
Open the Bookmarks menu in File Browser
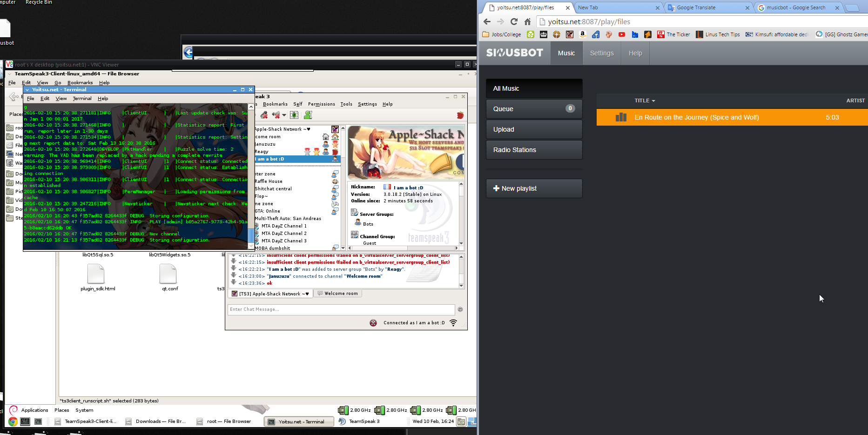pyautogui.click(x=80, y=83)
